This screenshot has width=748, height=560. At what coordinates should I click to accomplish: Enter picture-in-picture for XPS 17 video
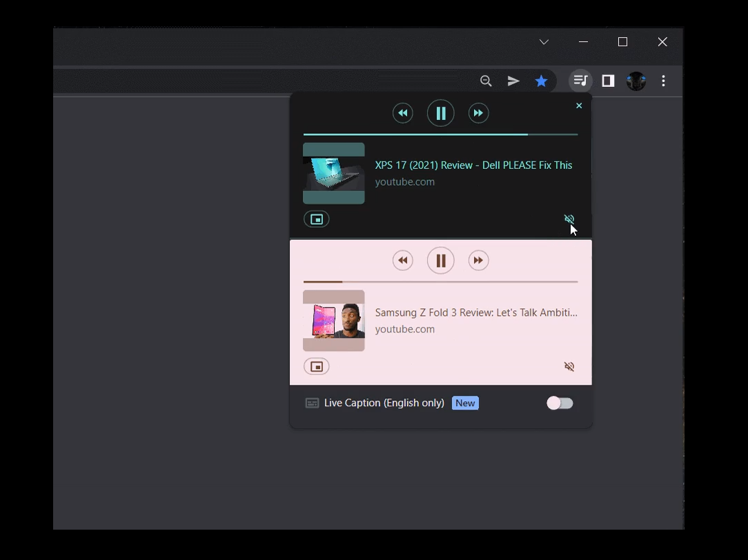click(316, 219)
